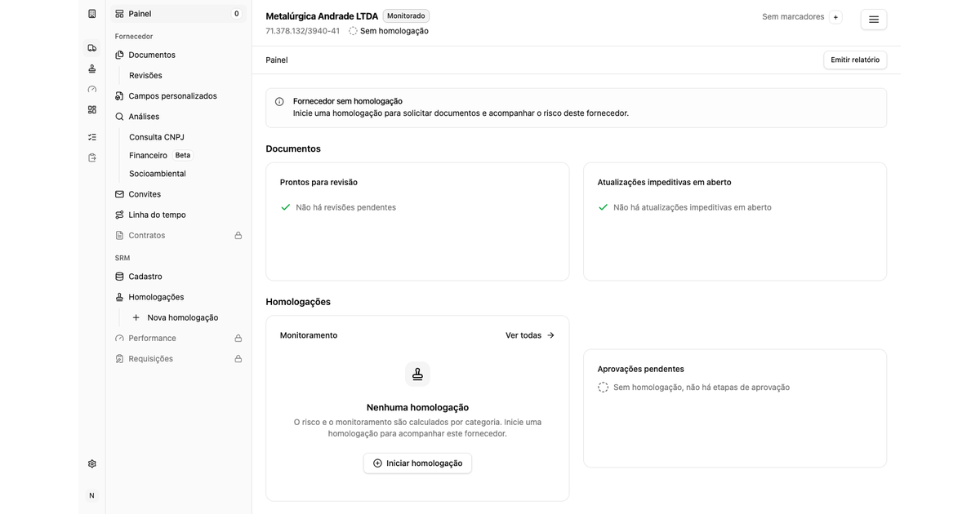
Task: Click dashed status icon beside header Sem homologação
Action: [353, 31]
